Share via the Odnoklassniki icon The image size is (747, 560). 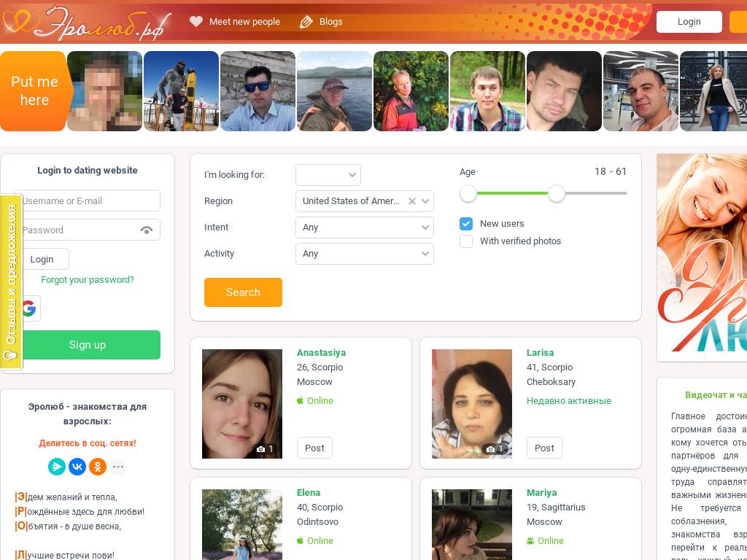click(98, 467)
